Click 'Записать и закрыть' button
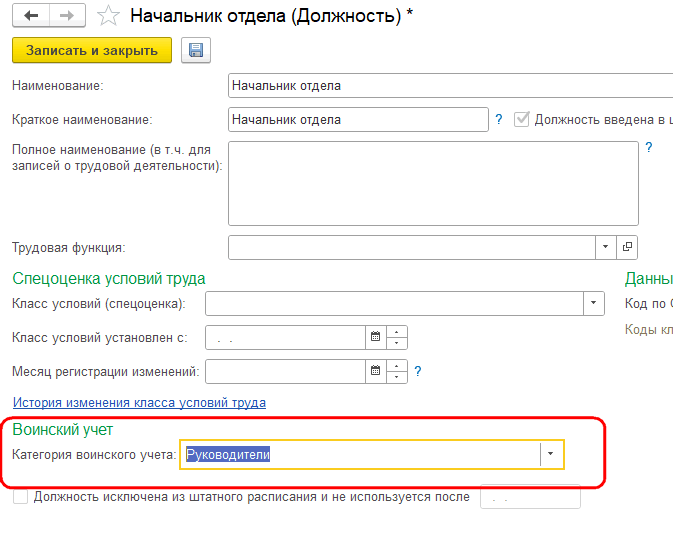673x545 pixels. pyautogui.click(x=92, y=50)
